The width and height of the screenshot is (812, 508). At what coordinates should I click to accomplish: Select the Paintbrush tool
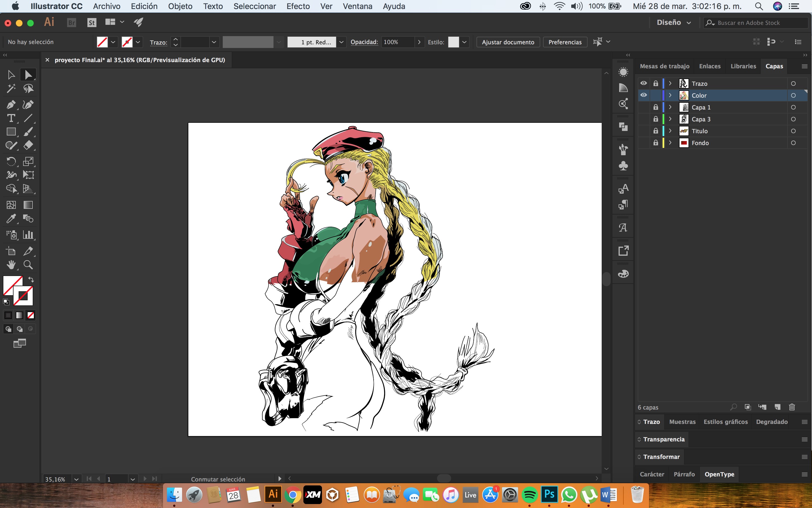pos(28,132)
